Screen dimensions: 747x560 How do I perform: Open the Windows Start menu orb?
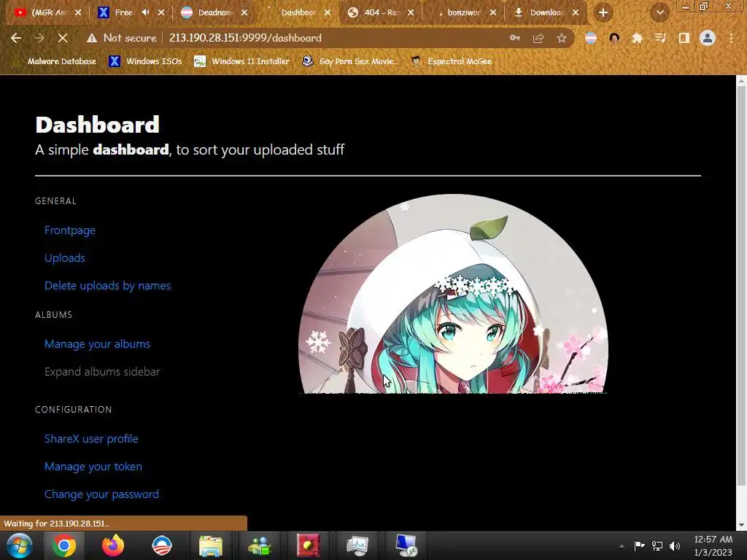pos(20,545)
